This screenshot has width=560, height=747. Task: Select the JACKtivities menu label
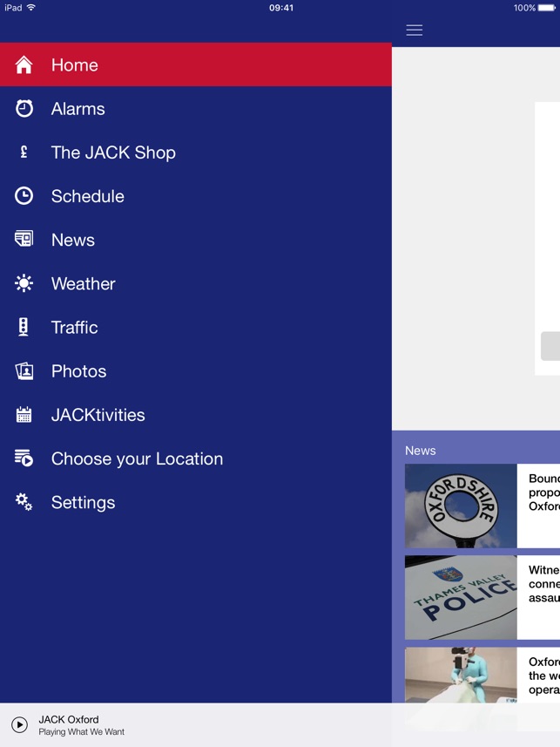tap(98, 415)
